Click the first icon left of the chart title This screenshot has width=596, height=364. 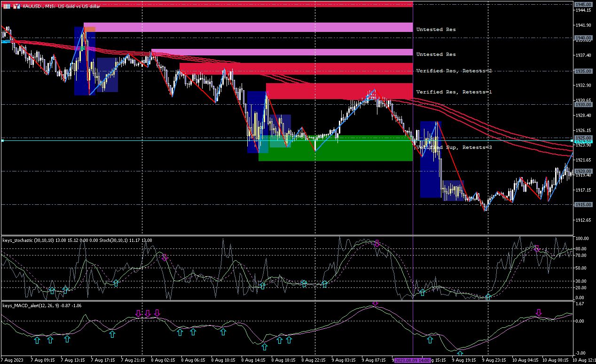pyautogui.click(x=7, y=6)
